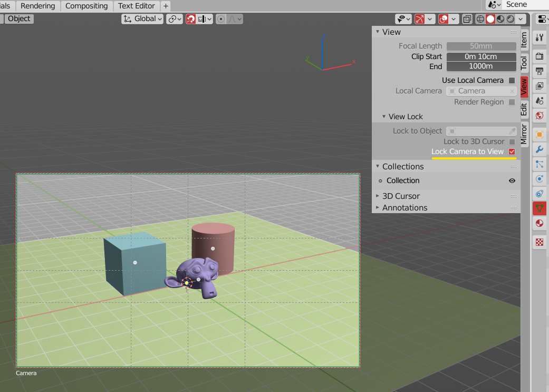
Task: Open the Particles properties tab icon
Action: pos(540,164)
